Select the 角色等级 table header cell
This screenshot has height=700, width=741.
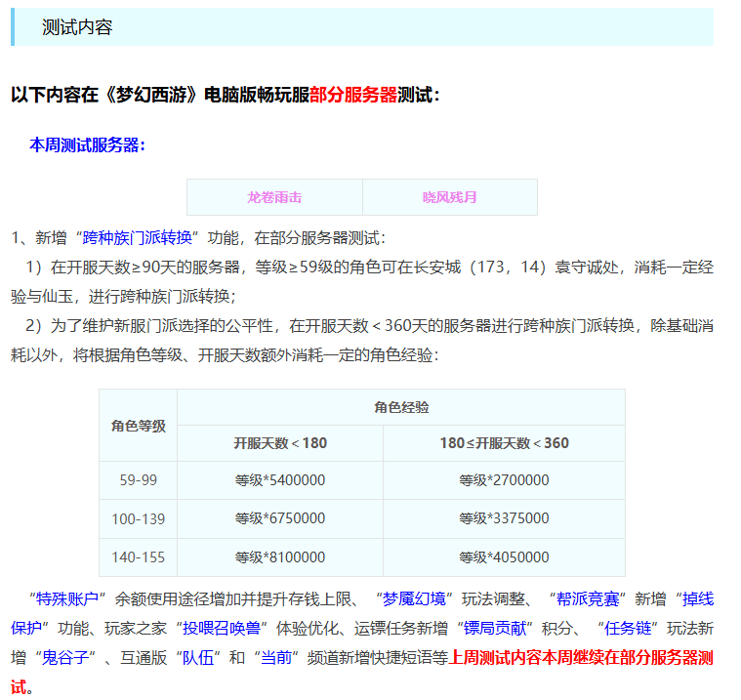point(138,426)
